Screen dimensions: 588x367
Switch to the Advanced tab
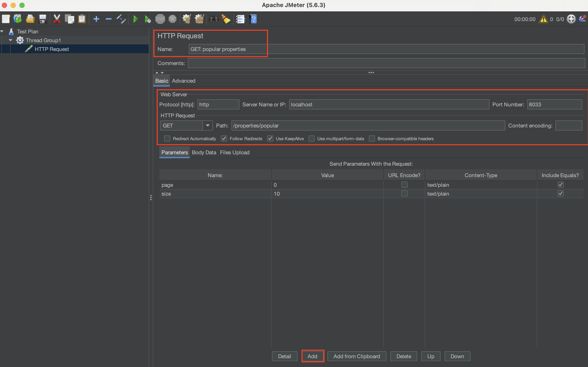(x=184, y=81)
